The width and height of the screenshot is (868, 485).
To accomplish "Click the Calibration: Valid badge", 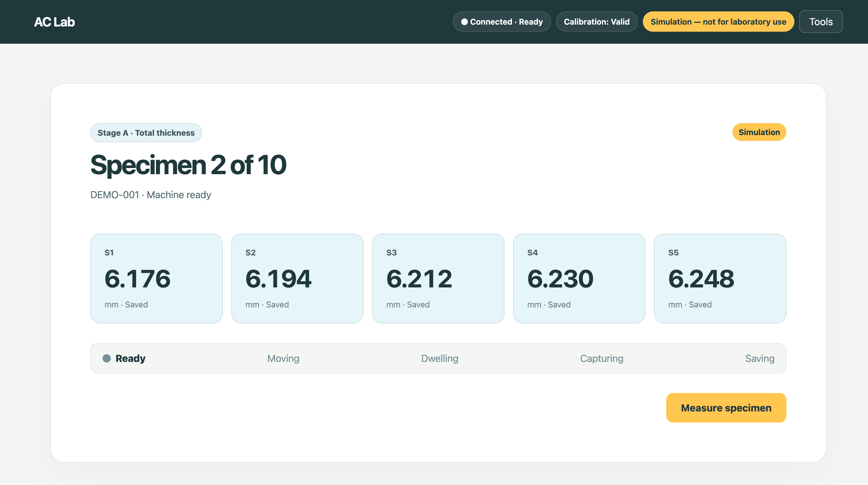I will pos(596,22).
